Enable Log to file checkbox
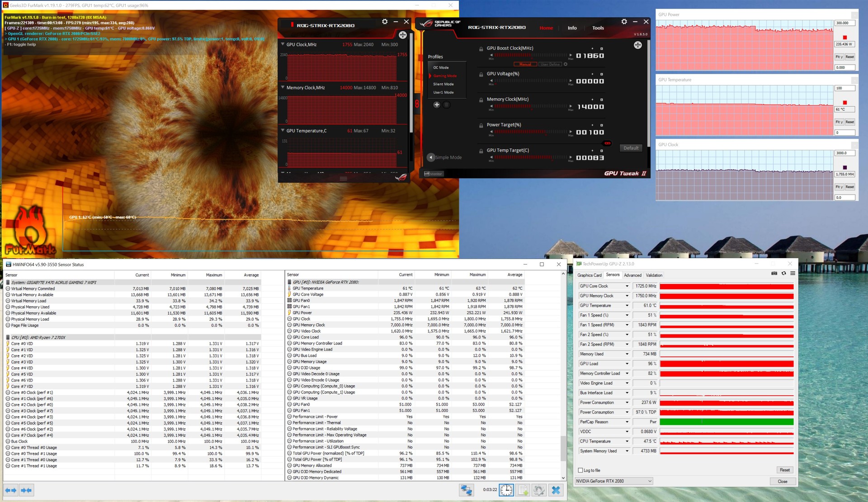Screen dimensions: 868x502 click(x=580, y=470)
